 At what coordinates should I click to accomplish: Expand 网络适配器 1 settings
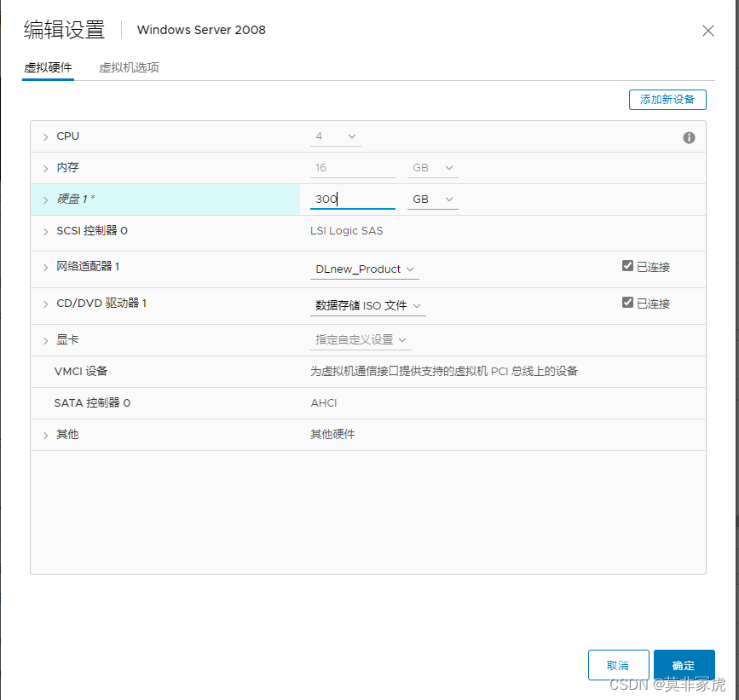46,267
